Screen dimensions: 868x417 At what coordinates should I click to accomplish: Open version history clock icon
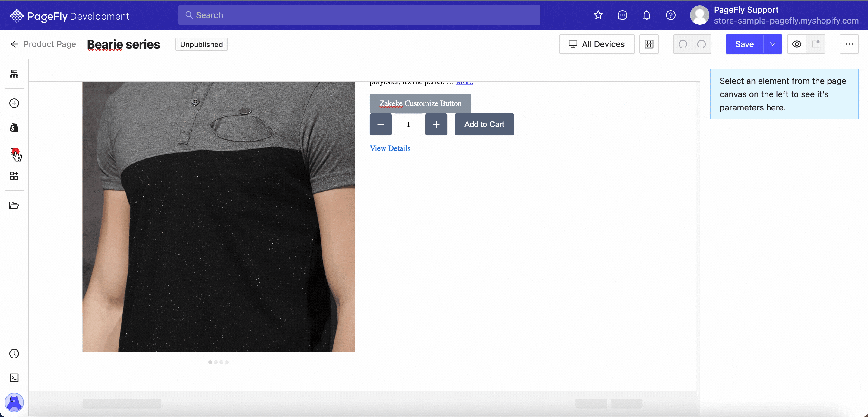(x=14, y=354)
